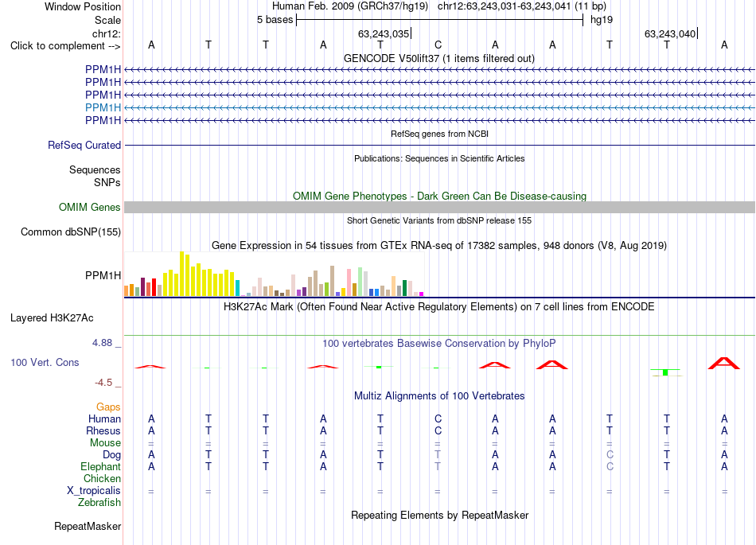Image resolution: width=756 pixels, height=545 pixels.
Task: Open the GTEx Gene Expression track title
Action: point(439,245)
